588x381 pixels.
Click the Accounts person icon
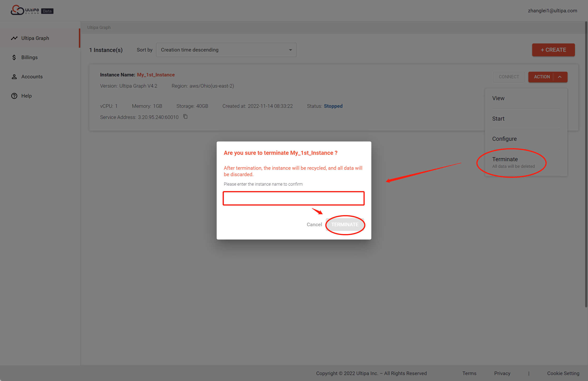click(x=14, y=76)
